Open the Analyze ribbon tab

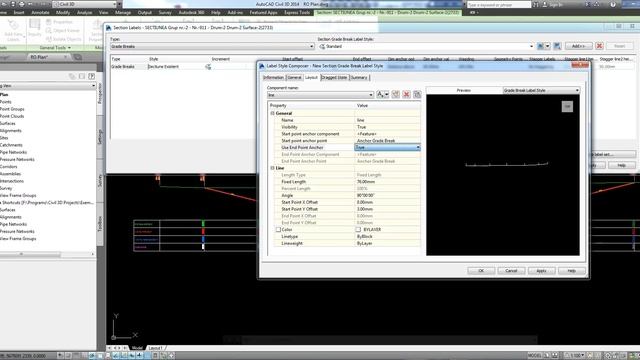point(84,13)
